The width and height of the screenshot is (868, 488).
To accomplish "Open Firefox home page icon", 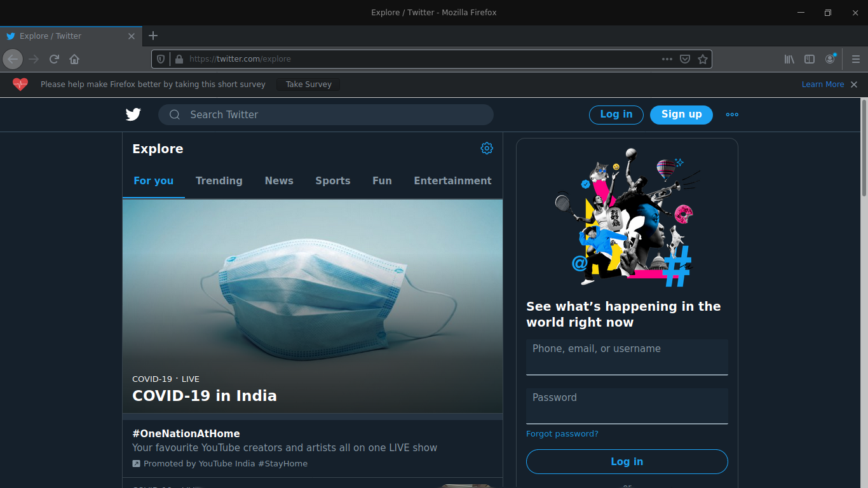I will tap(74, 59).
